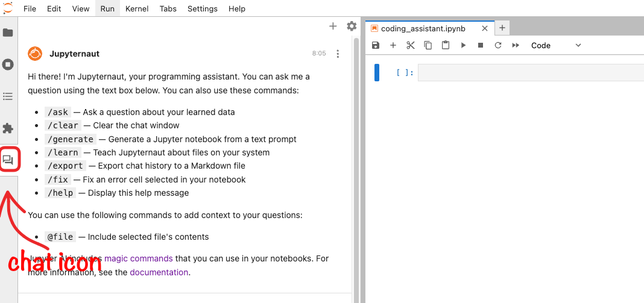Viewport: 644px width, 303px height.
Task: Open the Settings menu
Action: [202, 9]
